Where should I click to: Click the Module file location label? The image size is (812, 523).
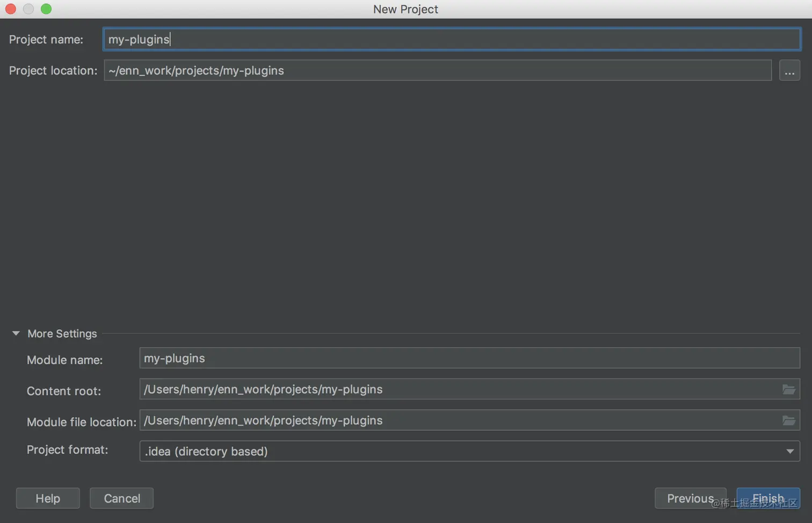tap(82, 422)
